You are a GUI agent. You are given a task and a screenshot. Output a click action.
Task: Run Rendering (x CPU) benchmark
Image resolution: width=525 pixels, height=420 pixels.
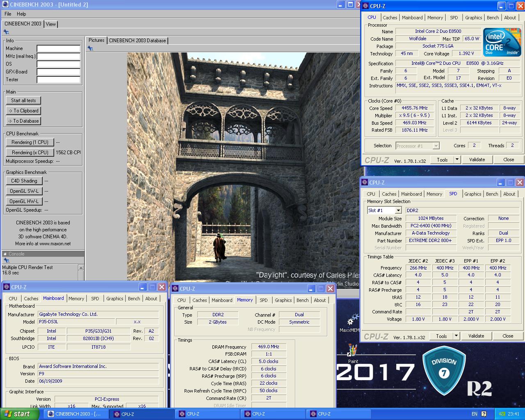click(30, 153)
